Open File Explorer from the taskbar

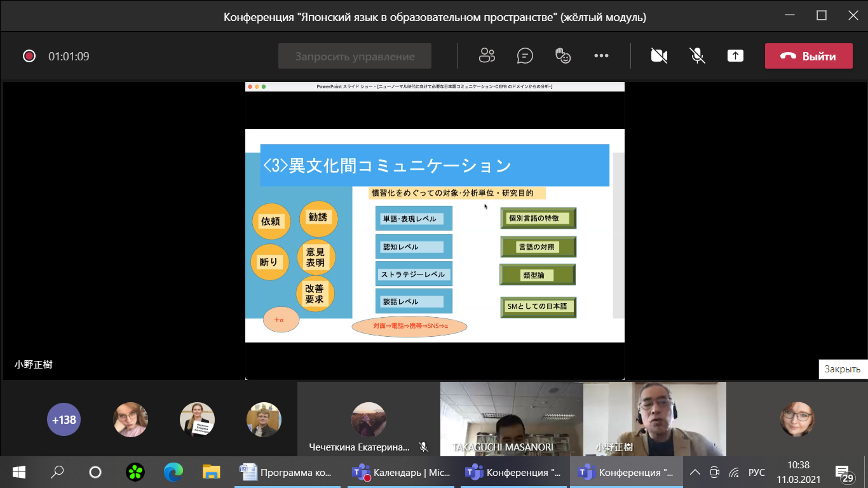pos(211,472)
